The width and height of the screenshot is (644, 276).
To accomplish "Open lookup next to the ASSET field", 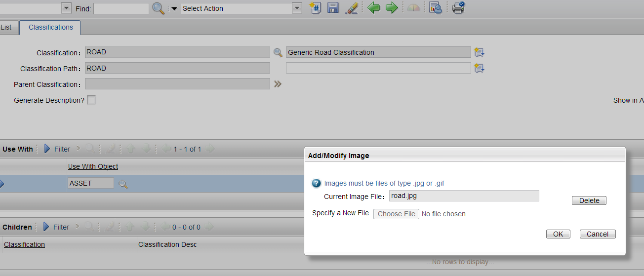I will click(x=123, y=184).
